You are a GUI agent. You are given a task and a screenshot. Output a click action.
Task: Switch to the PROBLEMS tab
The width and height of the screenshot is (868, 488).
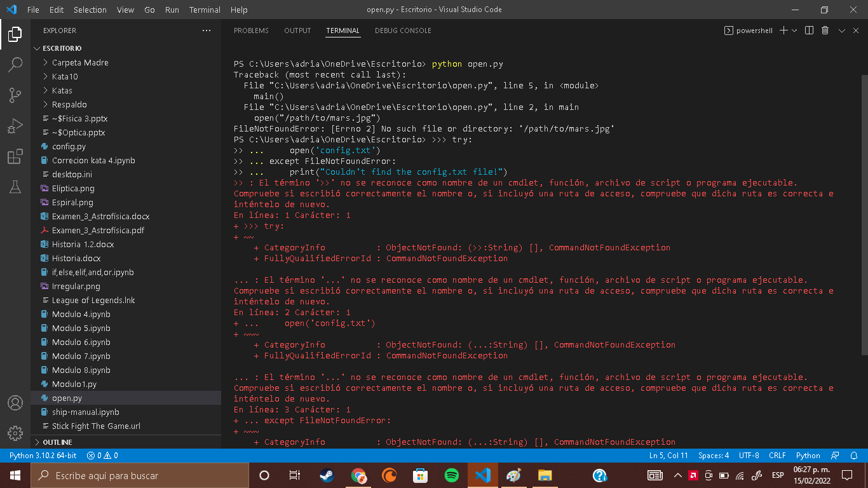coord(251,30)
